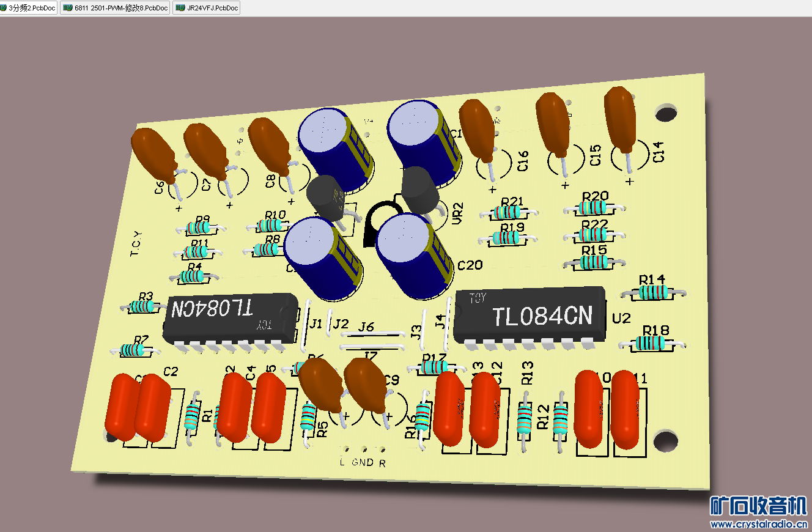Viewport: 812px width, 532px height.
Task: Select resistor R7
Action: tap(133, 350)
